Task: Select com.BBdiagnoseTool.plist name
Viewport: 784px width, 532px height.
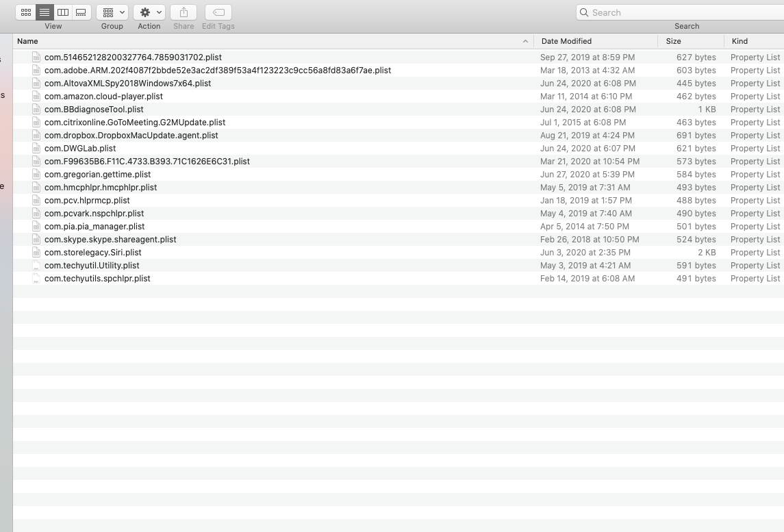Action: [94, 109]
